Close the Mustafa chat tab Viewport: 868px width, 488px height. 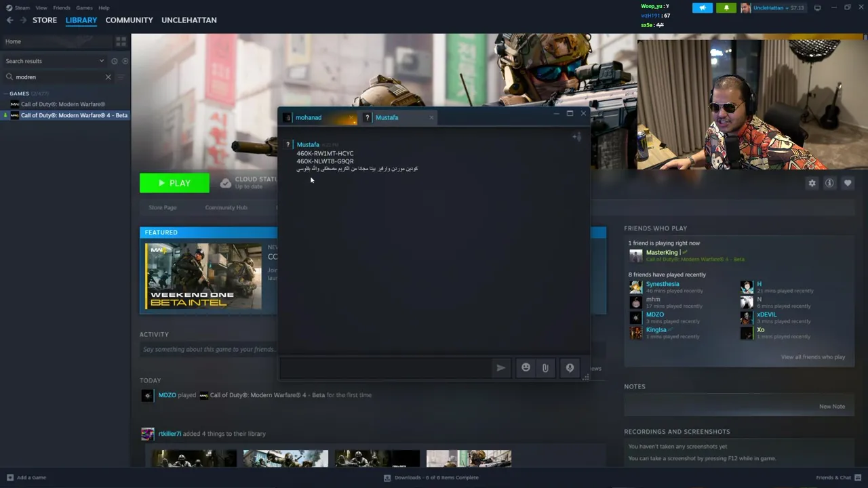click(431, 118)
